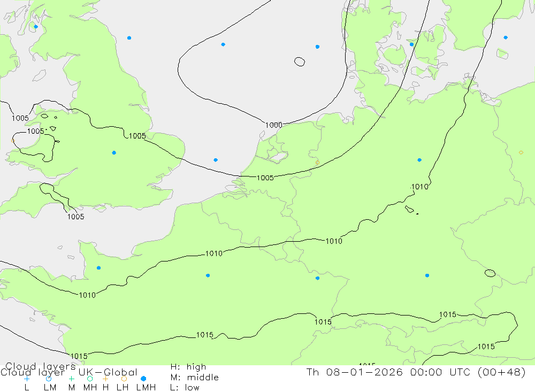Click the 1000 isobar label

(x=274, y=125)
